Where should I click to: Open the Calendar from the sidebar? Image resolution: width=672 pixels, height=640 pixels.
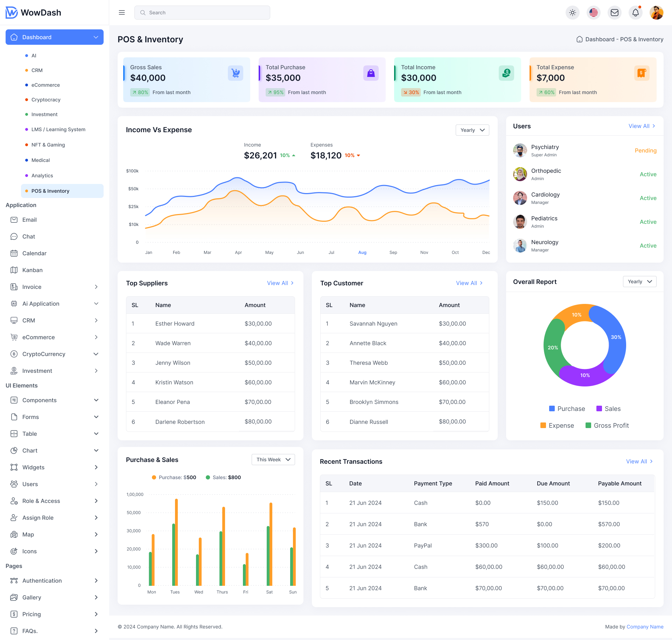click(34, 253)
